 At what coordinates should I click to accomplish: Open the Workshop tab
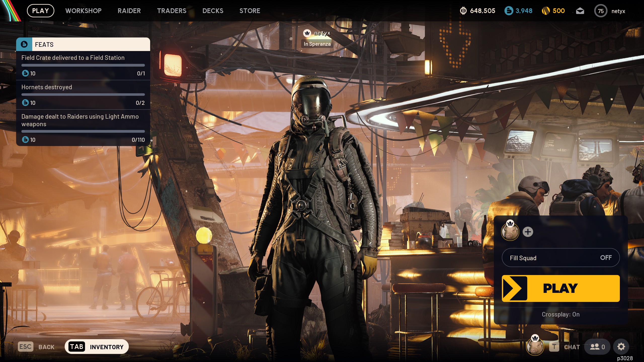click(x=83, y=11)
